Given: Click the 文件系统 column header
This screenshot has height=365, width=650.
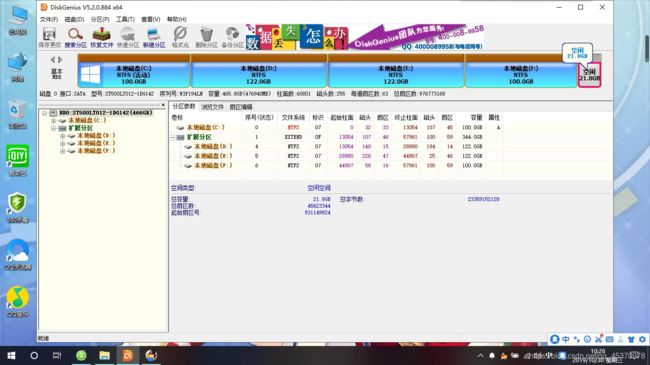Looking at the screenshot, I should [x=293, y=118].
